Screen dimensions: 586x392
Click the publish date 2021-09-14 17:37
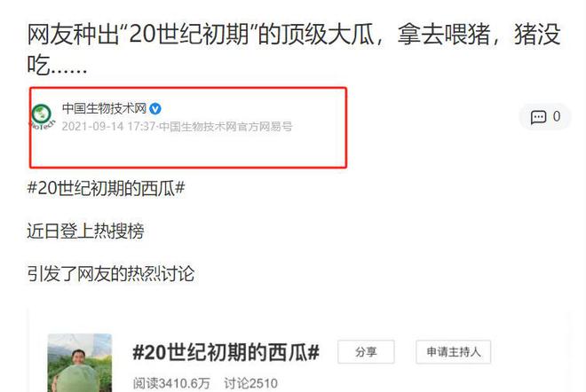tap(108, 127)
